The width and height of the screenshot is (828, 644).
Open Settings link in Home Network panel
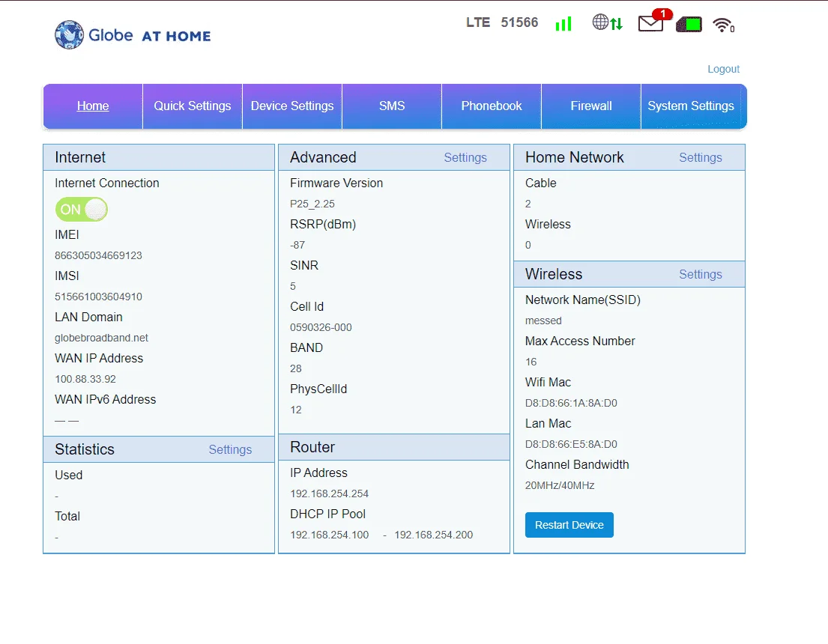(700, 158)
